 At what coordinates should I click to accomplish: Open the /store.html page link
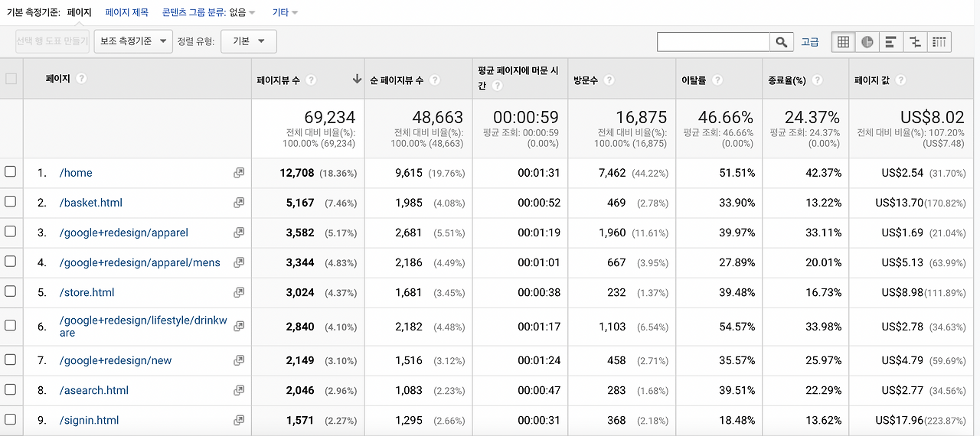[87, 292]
